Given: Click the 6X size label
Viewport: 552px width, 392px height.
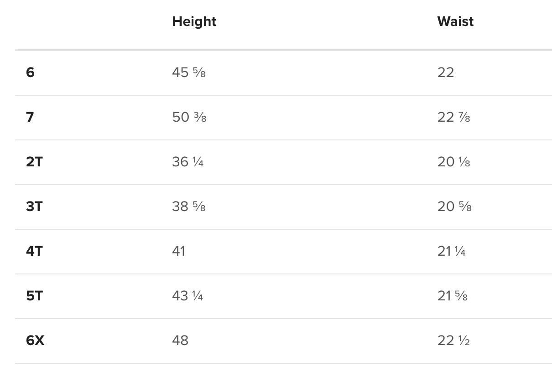Looking at the screenshot, I should [35, 340].
